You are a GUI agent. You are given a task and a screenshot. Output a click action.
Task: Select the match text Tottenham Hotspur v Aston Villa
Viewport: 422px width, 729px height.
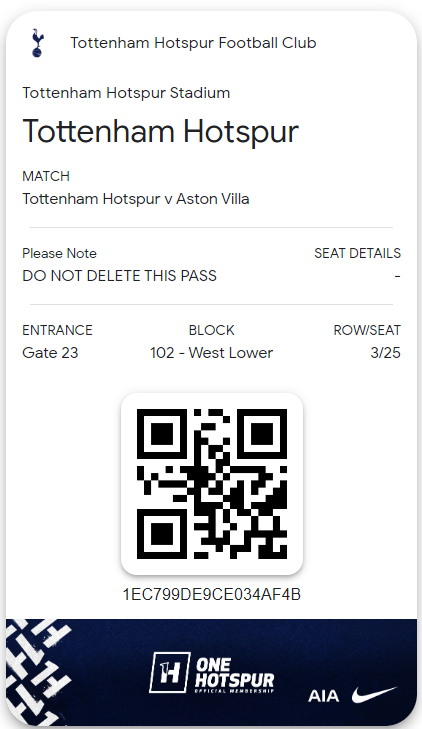pos(136,199)
